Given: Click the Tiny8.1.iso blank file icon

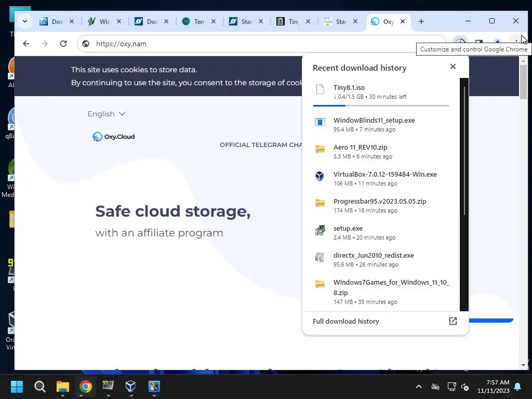Looking at the screenshot, I should (x=320, y=89).
